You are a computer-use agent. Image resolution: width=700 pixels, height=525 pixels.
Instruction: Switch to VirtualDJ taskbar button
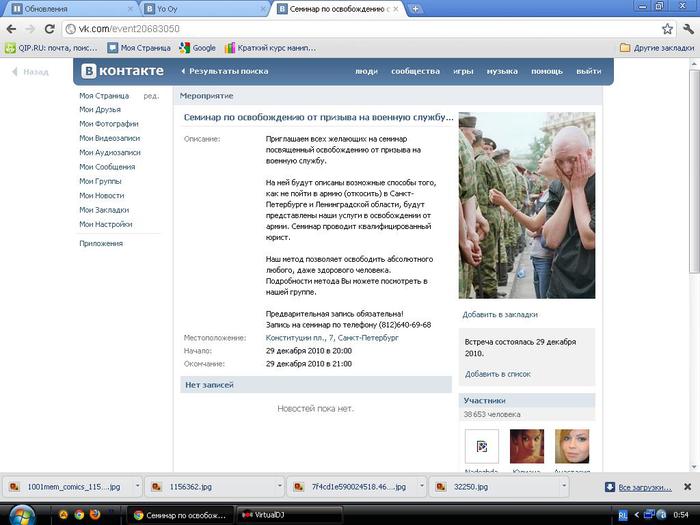point(288,515)
